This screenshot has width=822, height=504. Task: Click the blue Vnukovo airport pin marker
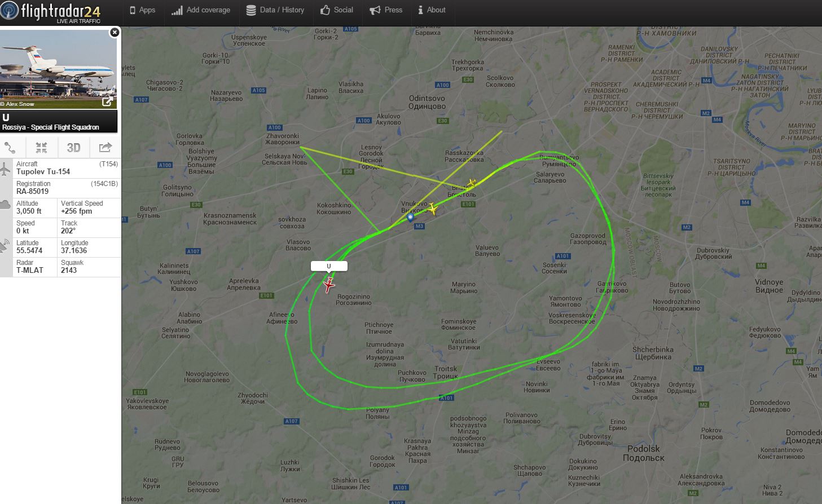411,217
